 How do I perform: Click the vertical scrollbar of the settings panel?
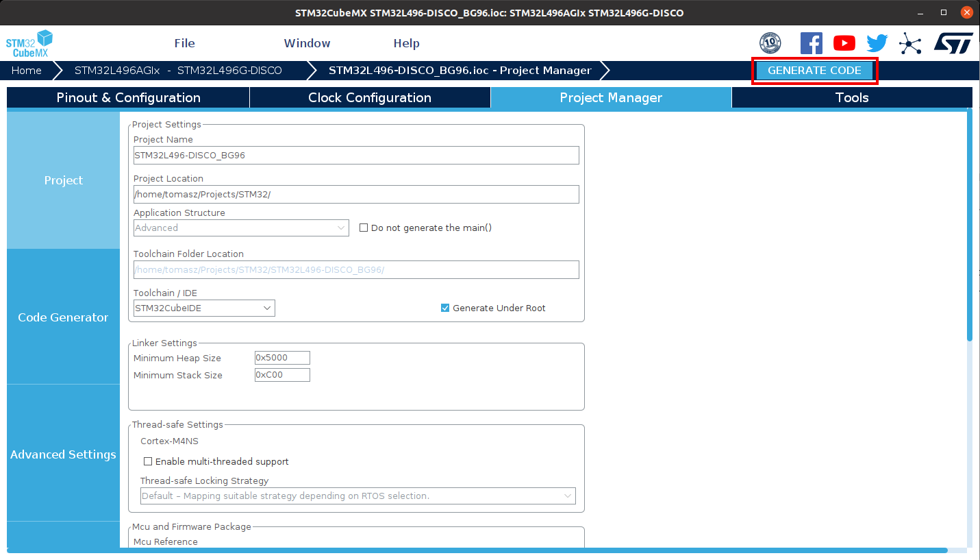969,224
